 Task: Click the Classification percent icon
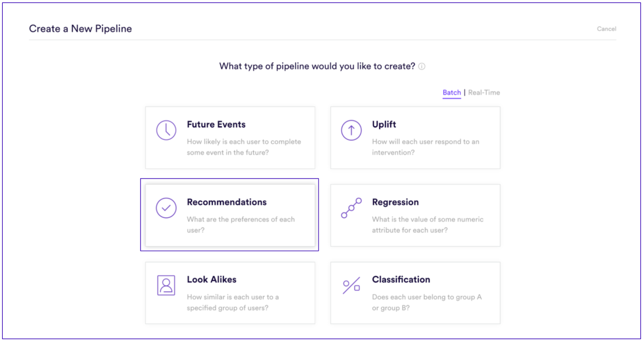point(351,285)
